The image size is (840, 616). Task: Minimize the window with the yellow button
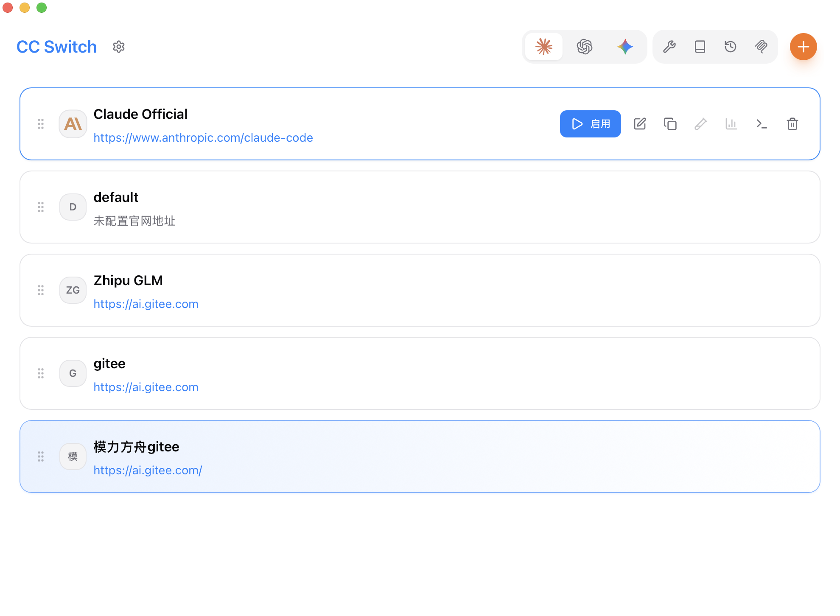click(x=25, y=8)
